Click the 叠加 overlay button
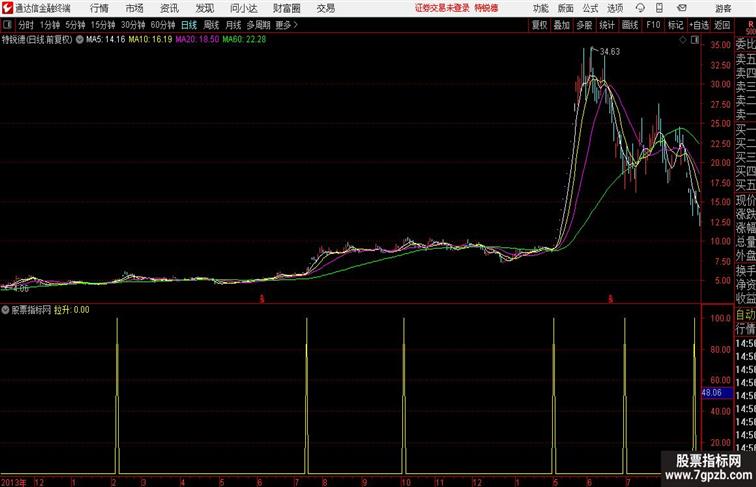The width and height of the screenshot is (756, 487). point(561,25)
